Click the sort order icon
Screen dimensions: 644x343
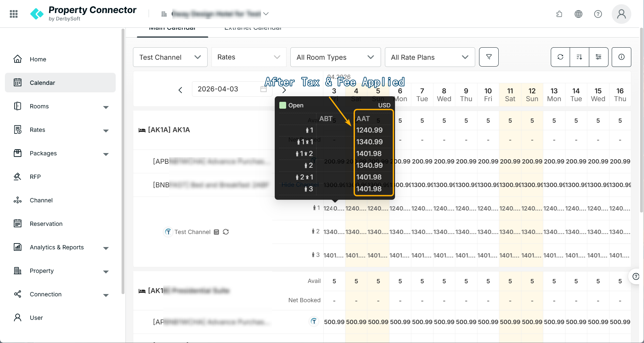pyautogui.click(x=579, y=57)
